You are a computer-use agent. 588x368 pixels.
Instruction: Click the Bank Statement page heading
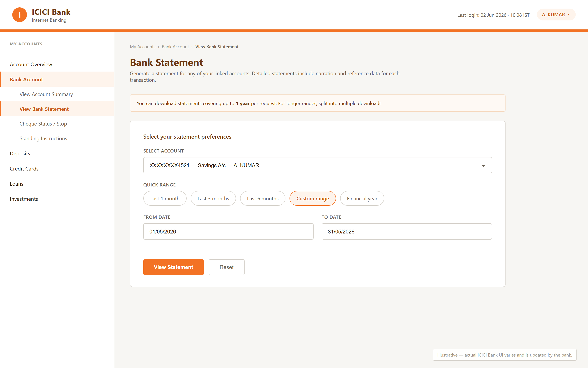point(166,62)
